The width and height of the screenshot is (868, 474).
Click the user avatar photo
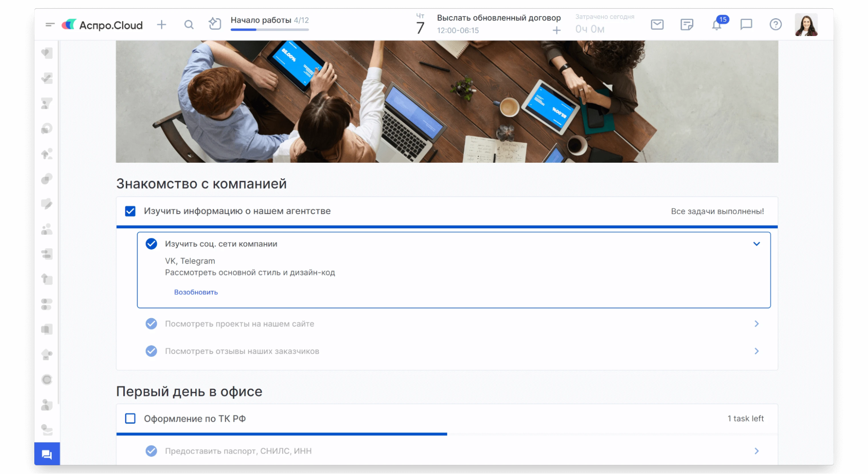806,25
